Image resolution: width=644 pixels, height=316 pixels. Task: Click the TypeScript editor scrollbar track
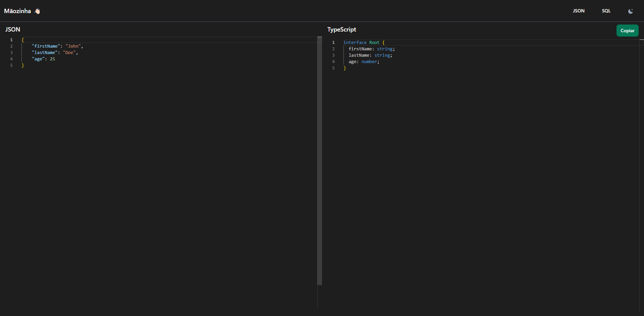(x=641, y=174)
